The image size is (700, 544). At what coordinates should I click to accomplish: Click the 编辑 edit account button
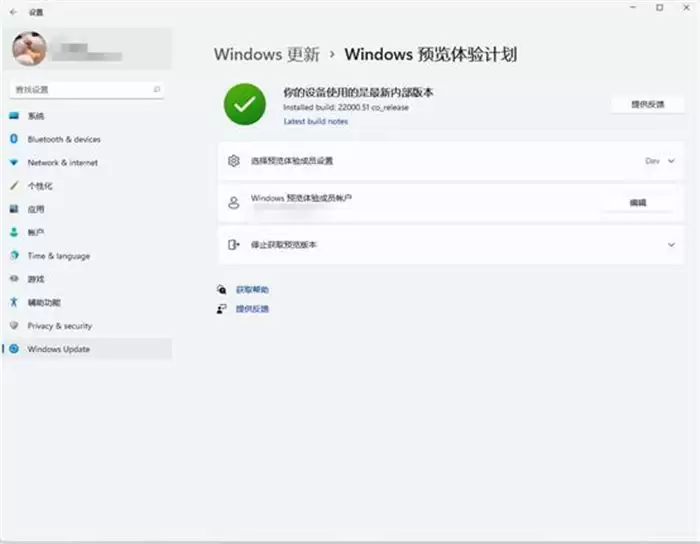(638, 203)
